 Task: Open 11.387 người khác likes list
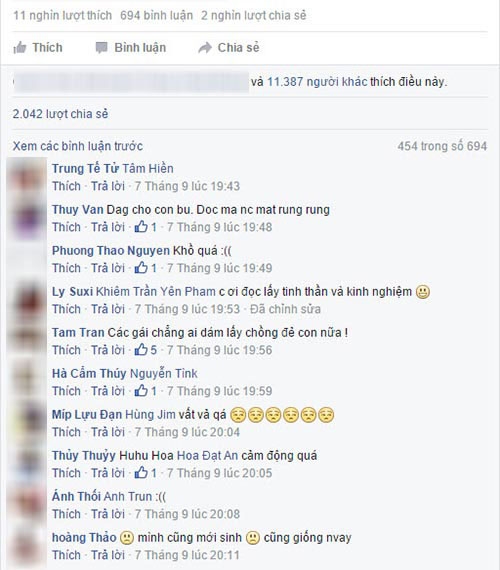[317, 82]
